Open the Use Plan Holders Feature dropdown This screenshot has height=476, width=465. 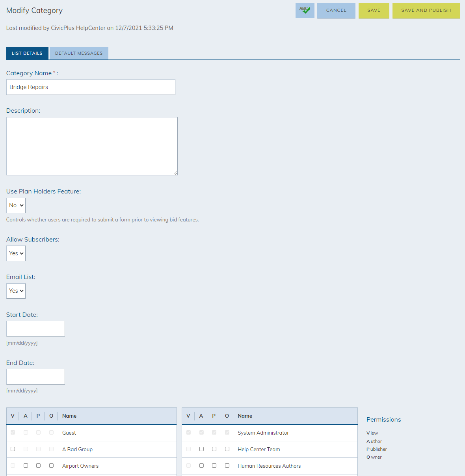(x=16, y=205)
